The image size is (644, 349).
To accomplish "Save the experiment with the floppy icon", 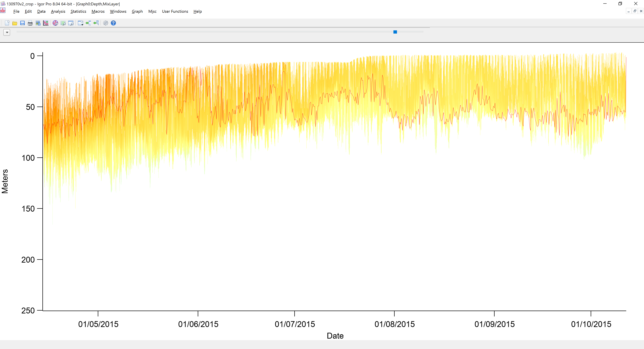I will [x=22, y=23].
